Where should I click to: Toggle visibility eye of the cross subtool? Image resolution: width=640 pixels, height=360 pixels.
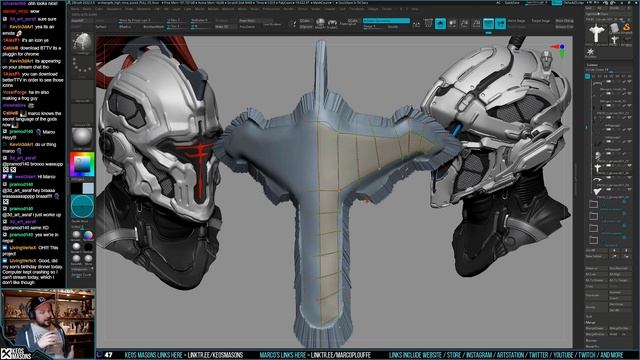click(630, 166)
